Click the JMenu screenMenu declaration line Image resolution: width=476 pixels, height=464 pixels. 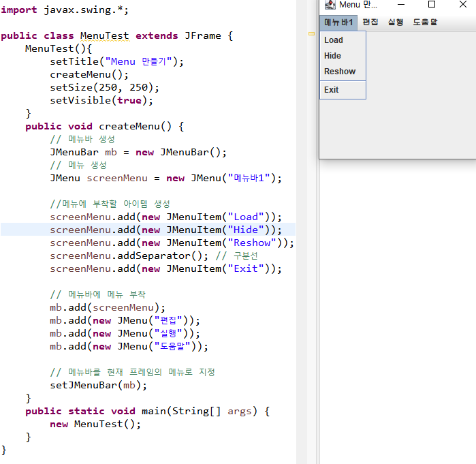pyautogui.click(x=165, y=178)
